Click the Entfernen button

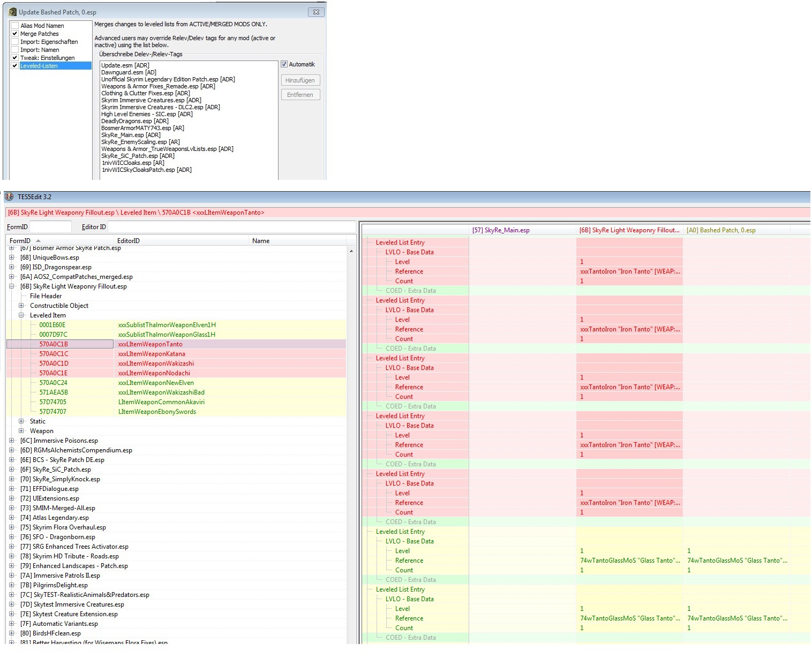pyautogui.click(x=300, y=95)
